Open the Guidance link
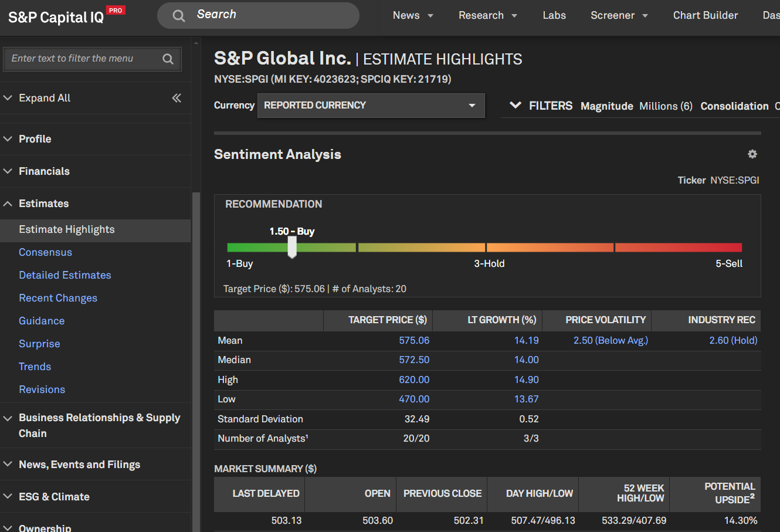 pyautogui.click(x=42, y=321)
